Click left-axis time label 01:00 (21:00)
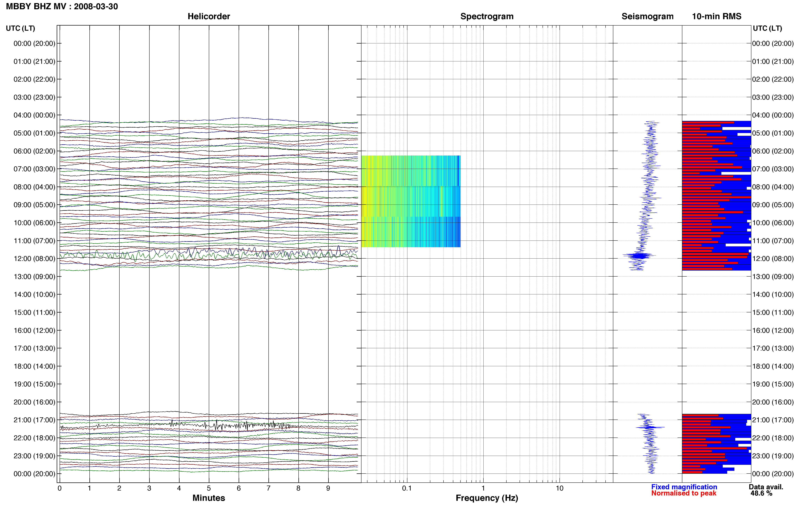 [x=34, y=62]
